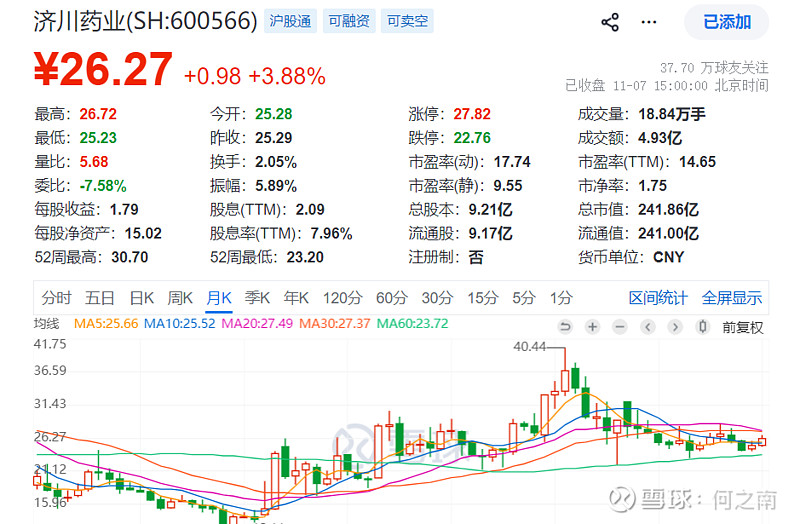The image size is (800, 524).
Task: Click the MA20:27.49 indicator
Action: tap(257, 323)
